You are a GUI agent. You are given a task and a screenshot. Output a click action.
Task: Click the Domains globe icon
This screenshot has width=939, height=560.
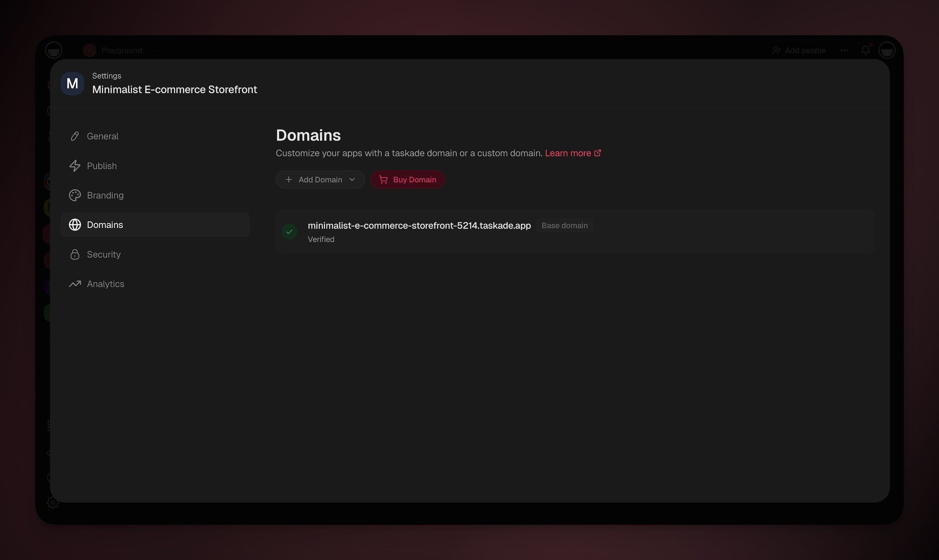(75, 225)
